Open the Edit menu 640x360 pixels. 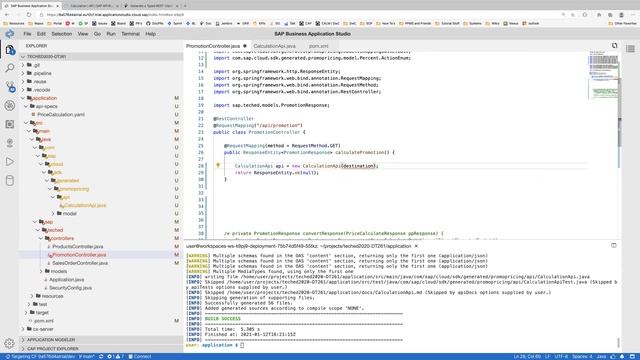click(41, 34)
